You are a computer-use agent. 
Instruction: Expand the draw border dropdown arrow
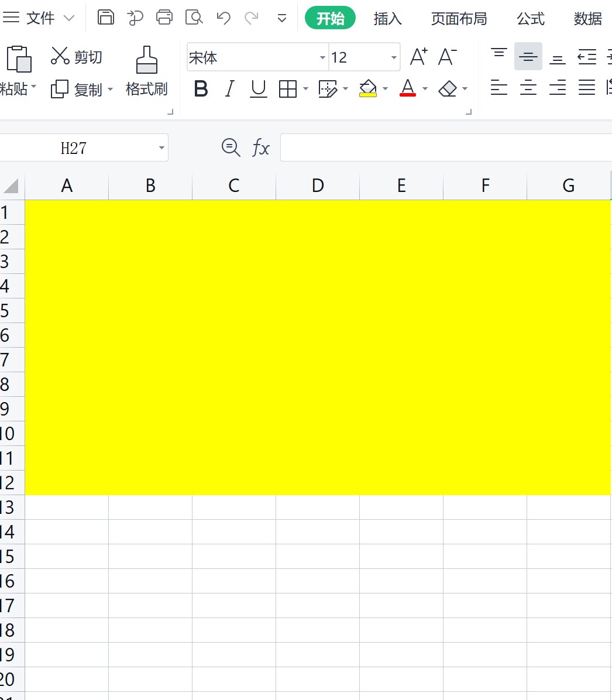[345, 89]
